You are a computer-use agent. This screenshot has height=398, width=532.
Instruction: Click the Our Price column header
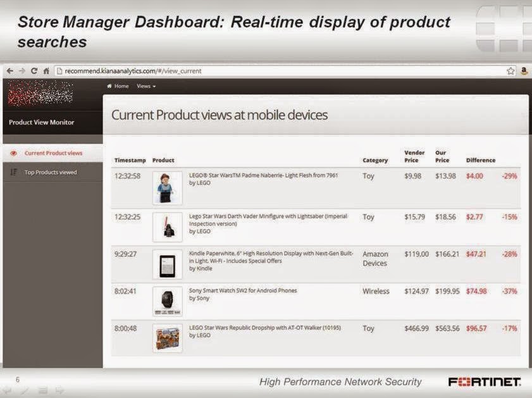pos(442,156)
